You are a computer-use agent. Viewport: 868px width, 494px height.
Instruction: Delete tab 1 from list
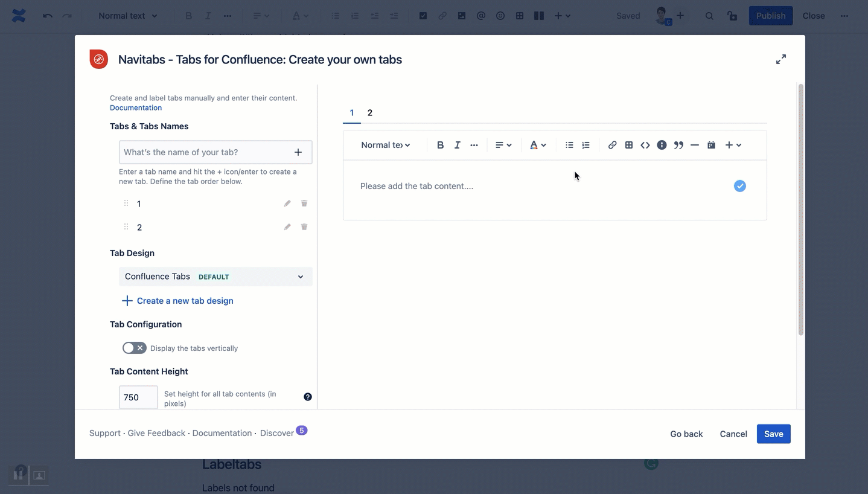pyautogui.click(x=304, y=204)
